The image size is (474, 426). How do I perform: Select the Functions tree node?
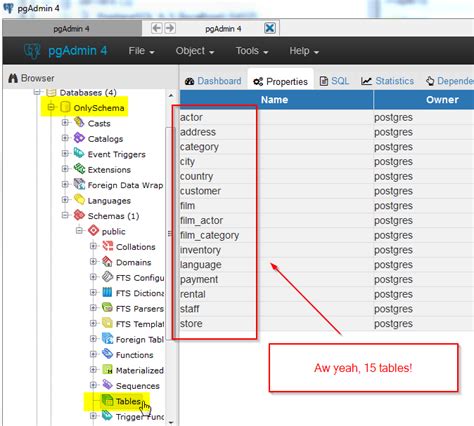point(134,355)
